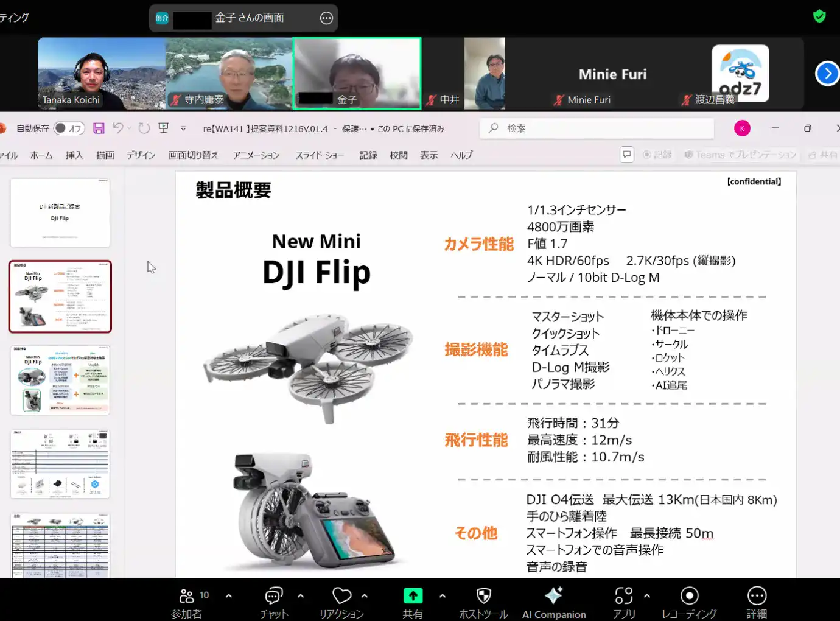Open the 校閲 ribbon tab
Image resolution: width=840 pixels, height=621 pixels.
(x=399, y=155)
